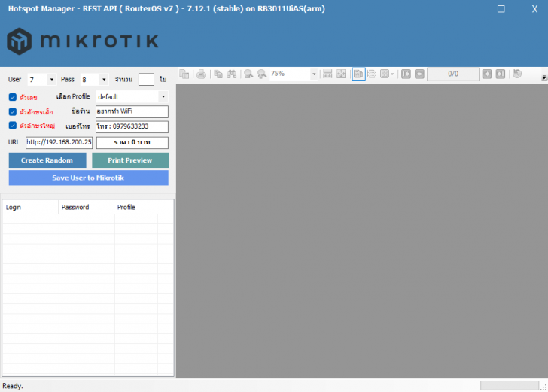The height and width of the screenshot is (392, 548).
Task: Click the binoculars find icon
Action: coord(232,74)
